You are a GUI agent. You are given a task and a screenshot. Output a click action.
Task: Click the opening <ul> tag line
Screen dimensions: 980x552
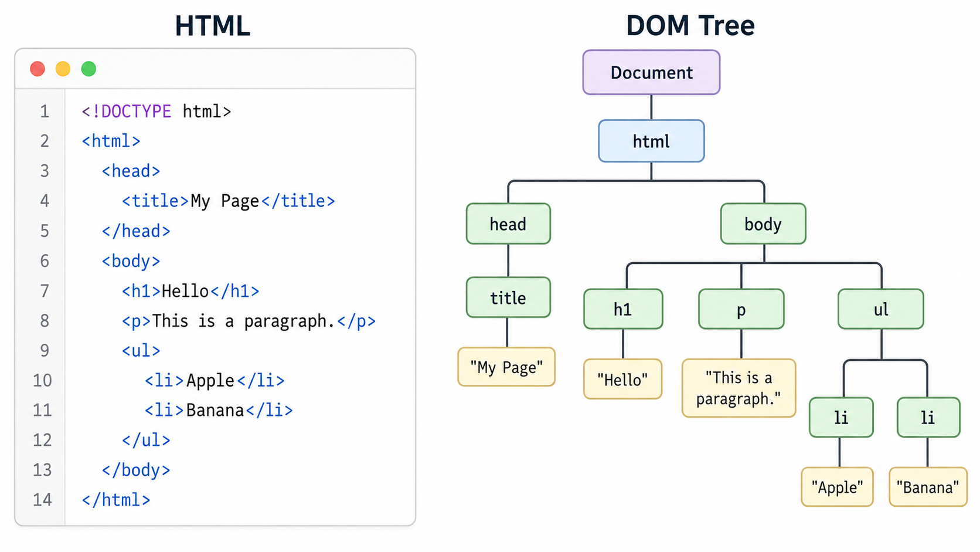click(141, 350)
